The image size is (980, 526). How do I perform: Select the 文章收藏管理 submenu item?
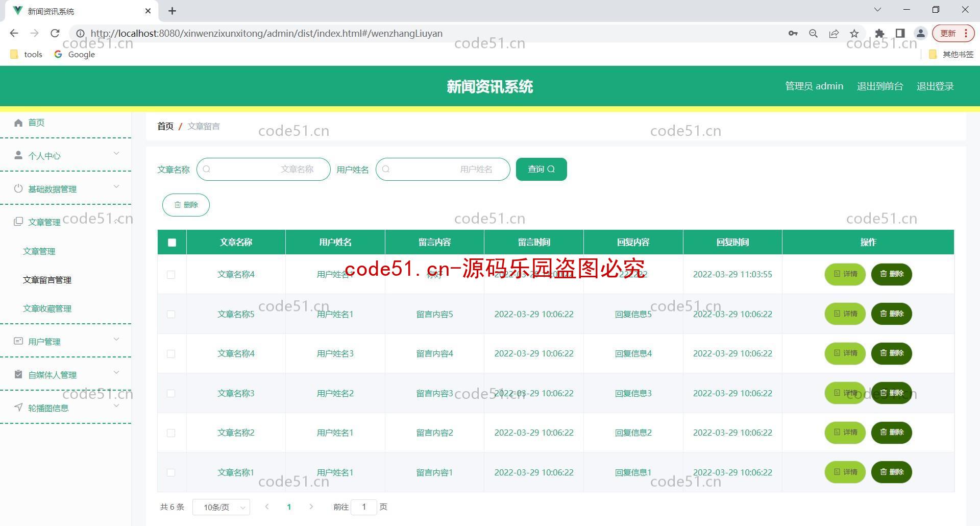point(47,308)
